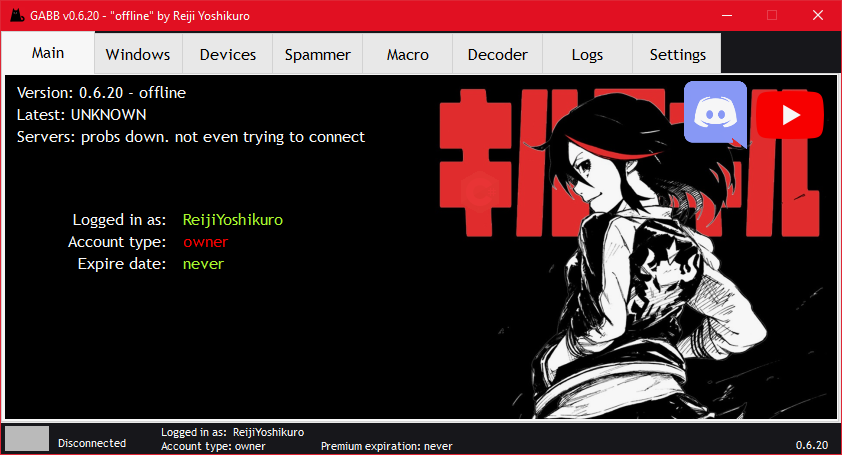The height and width of the screenshot is (455, 842).
Task: Open the YouTube channel icon
Action: pyautogui.click(x=789, y=114)
